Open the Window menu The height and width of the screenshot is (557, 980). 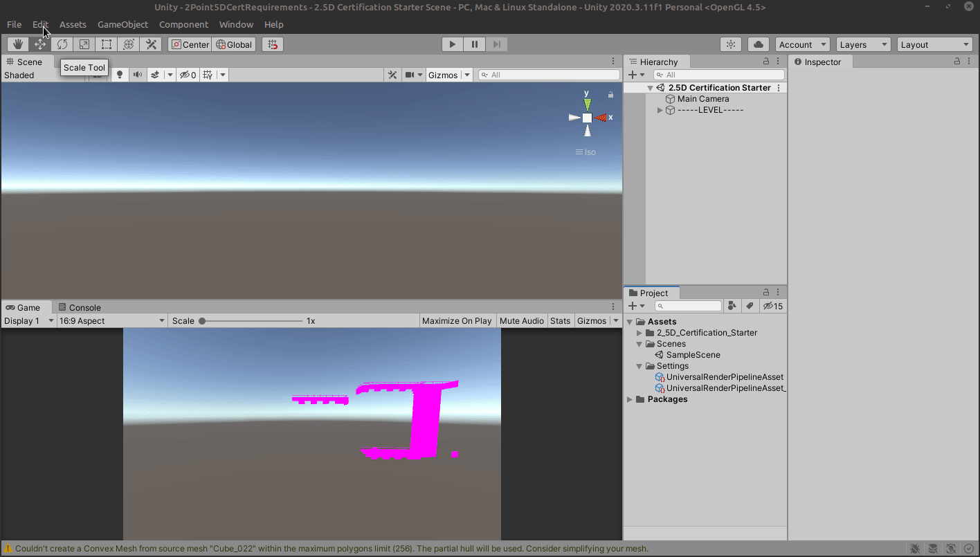[x=236, y=24]
